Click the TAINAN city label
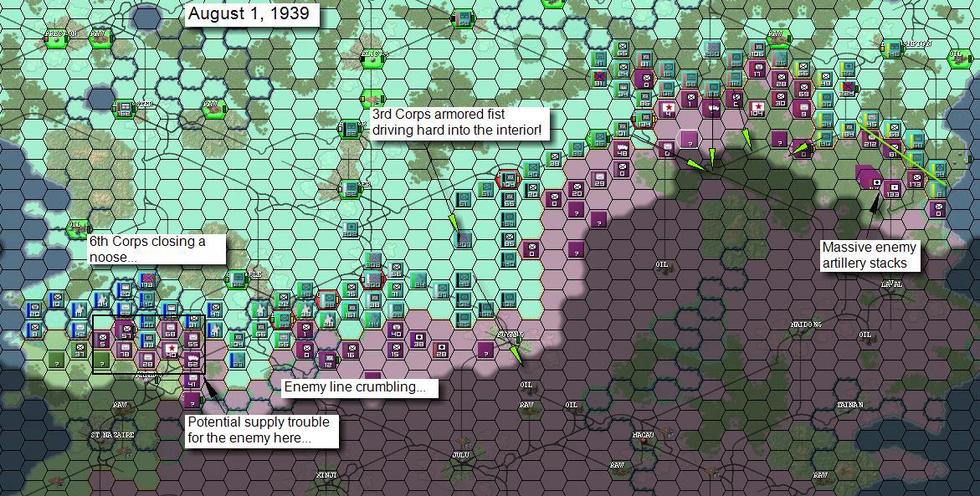980x496 pixels. (850, 406)
